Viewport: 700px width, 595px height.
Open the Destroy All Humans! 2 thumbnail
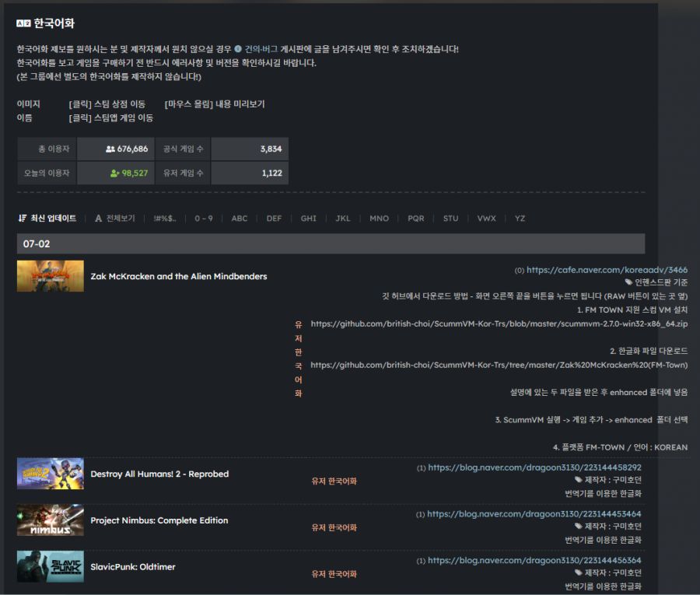tap(51, 474)
